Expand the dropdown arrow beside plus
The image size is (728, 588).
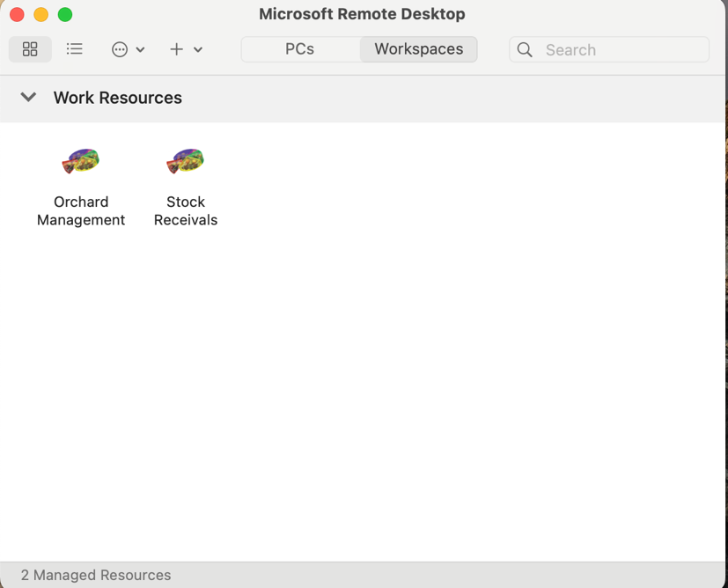pos(198,49)
